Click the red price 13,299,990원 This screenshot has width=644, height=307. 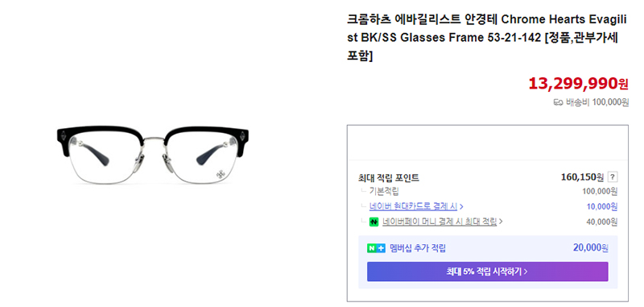click(578, 84)
